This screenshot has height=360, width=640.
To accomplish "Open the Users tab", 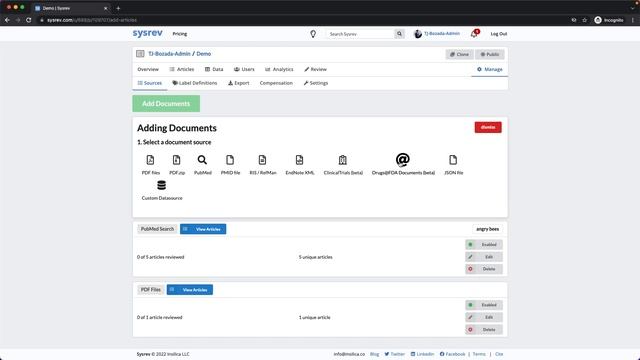I will pyautogui.click(x=244, y=69).
